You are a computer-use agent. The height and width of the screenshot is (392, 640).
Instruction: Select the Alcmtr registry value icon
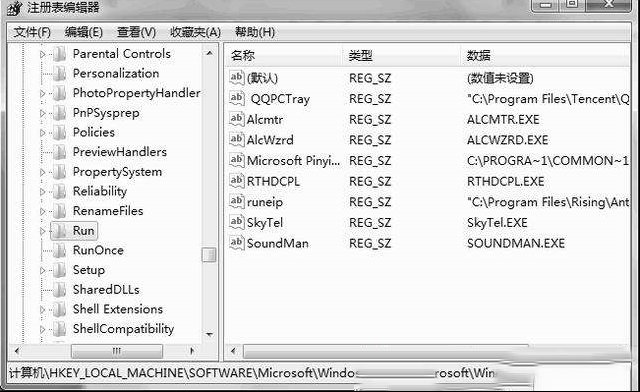[237, 119]
